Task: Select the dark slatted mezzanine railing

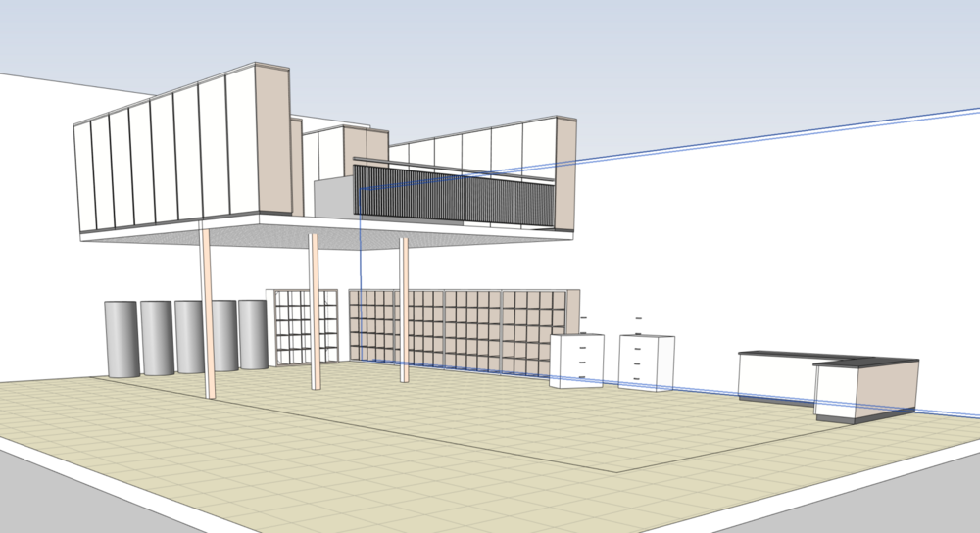Action: [454, 194]
